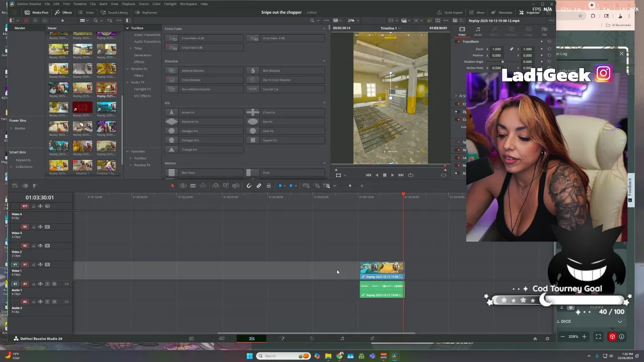Click Stop in the viewer transport
Image resolution: width=644 pixels, height=362 pixels.
pos(384,175)
